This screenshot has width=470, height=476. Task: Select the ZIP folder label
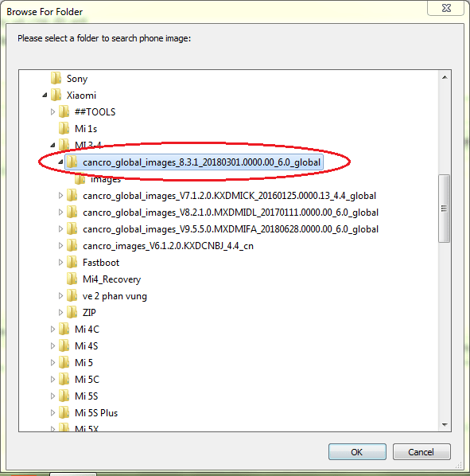click(89, 312)
